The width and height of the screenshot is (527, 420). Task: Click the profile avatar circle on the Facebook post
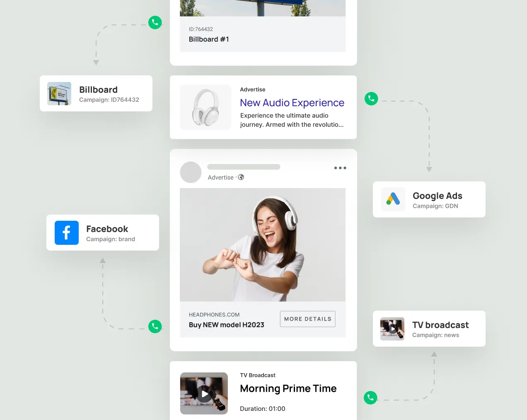coord(191,172)
